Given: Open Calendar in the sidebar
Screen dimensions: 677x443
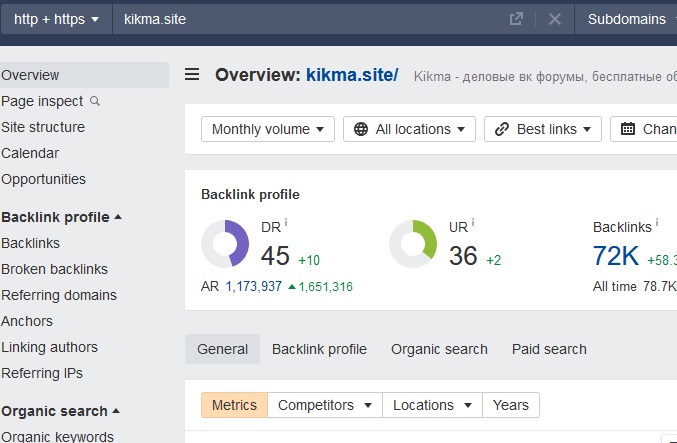Looking at the screenshot, I should (30, 153).
